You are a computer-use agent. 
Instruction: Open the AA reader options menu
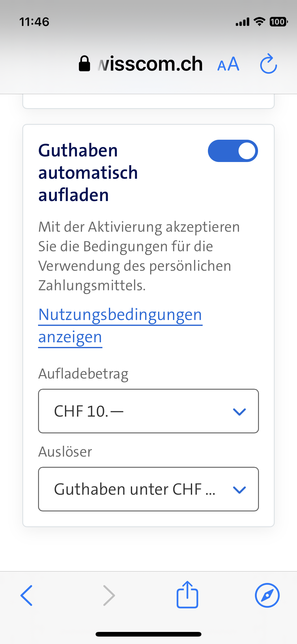coord(228,64)
